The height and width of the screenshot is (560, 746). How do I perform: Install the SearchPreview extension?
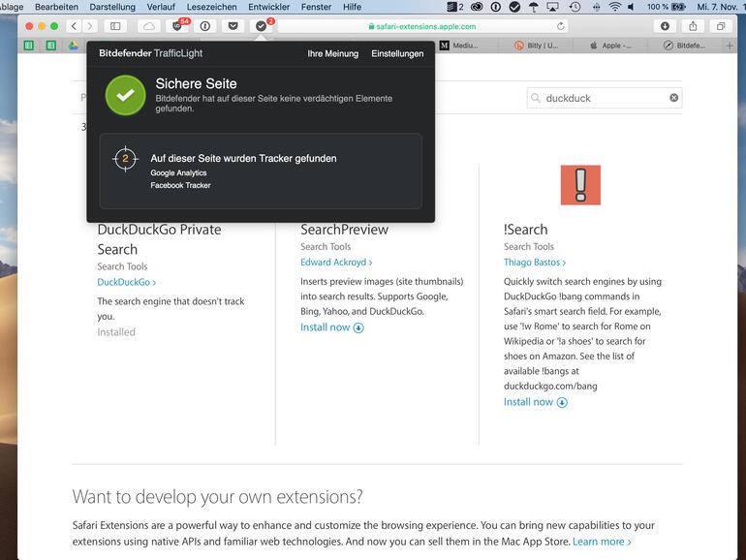[x=331, y=327]
